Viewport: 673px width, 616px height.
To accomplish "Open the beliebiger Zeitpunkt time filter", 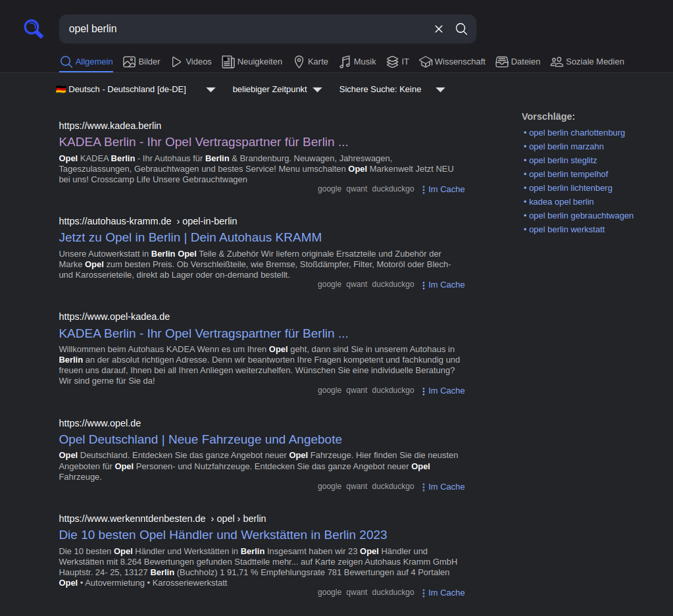I will coord(277,90).
